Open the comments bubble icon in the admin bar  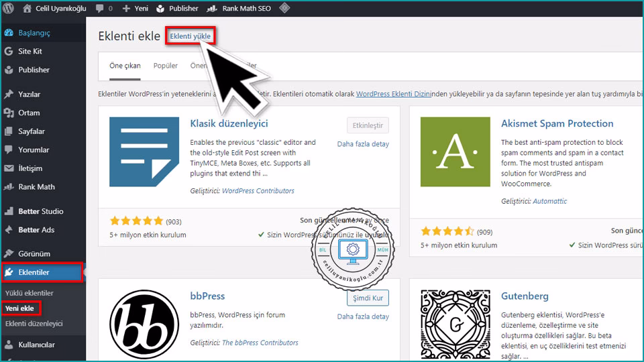tap(99, 8)
